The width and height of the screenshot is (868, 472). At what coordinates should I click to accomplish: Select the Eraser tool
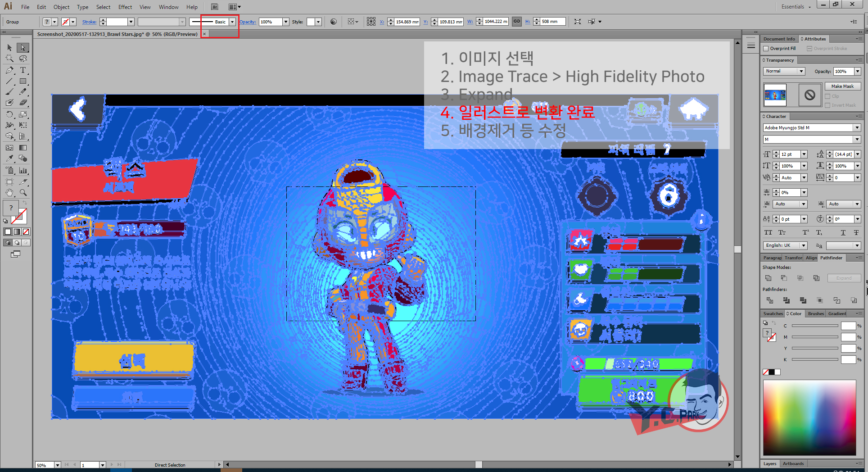pyautogui.click(x=23, y=103)
